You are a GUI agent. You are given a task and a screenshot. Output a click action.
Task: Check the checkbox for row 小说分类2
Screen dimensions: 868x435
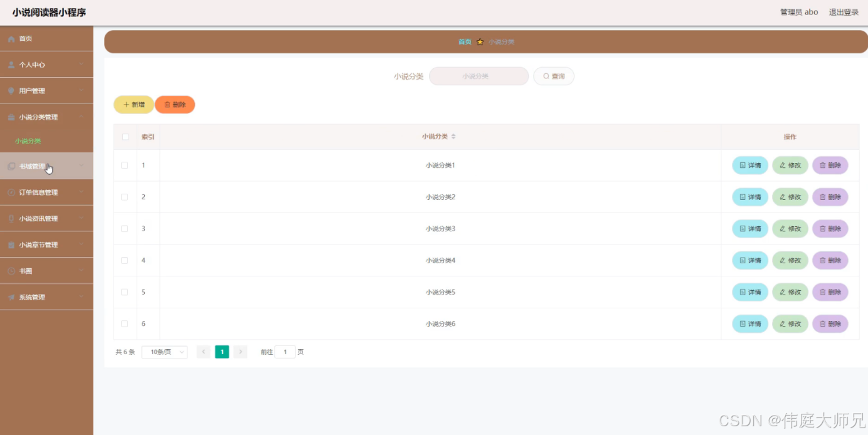(x=125, y=197)
